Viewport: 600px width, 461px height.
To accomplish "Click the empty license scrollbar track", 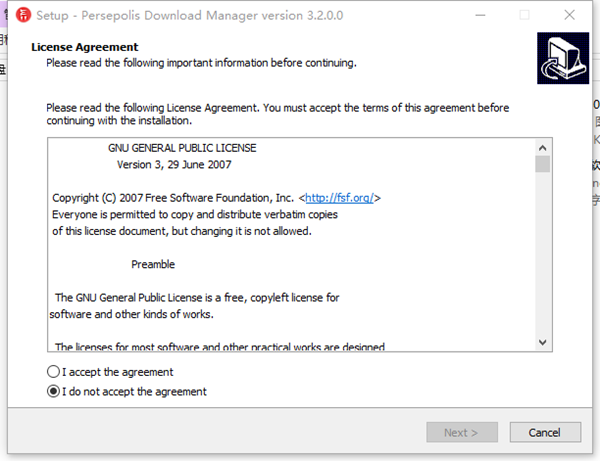I will pos(542,260).
